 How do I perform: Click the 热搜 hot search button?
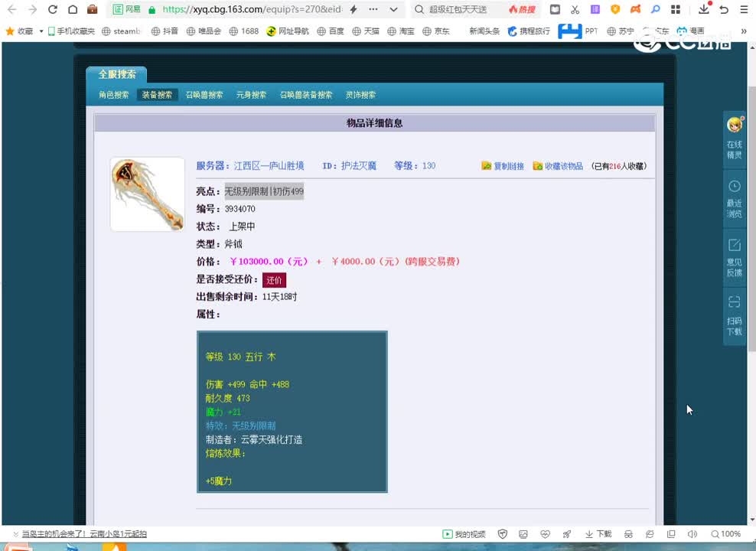[522, 9]
